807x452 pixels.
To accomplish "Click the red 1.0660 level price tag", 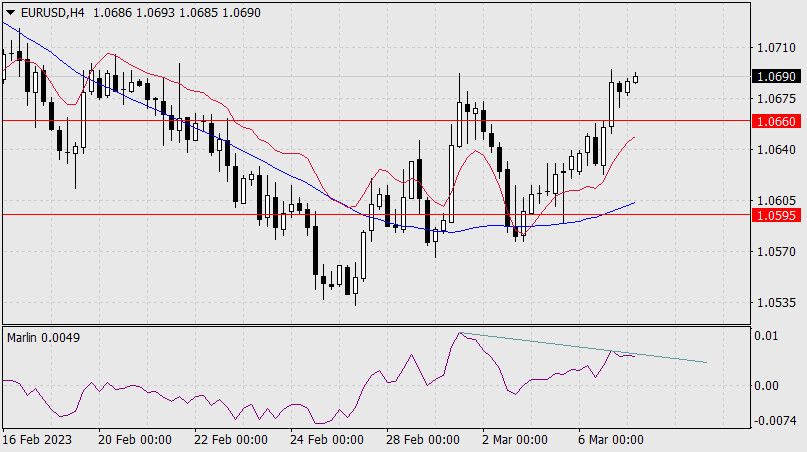I will pos(776,121).
